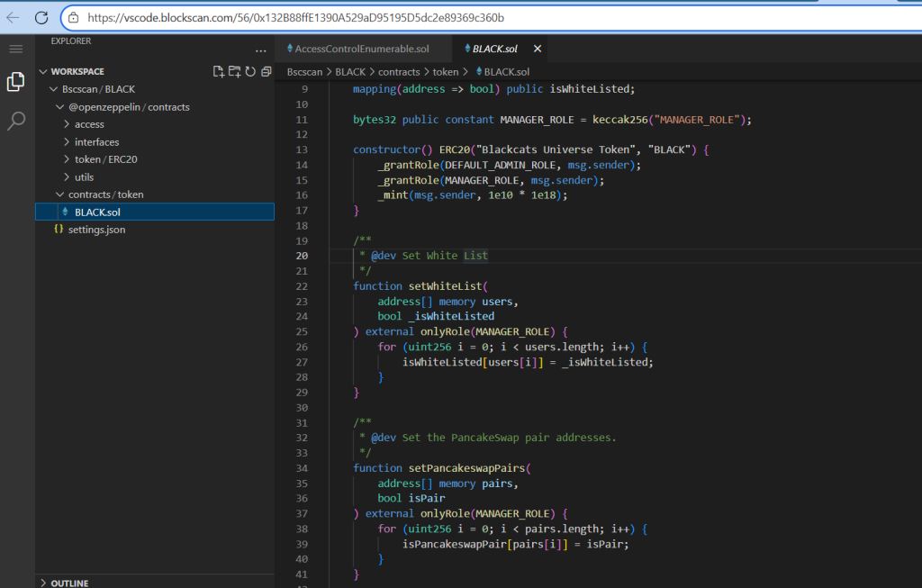Select settings.json in the file tree
The height and width of the screenshot is (588, 922).
tap(96, 230)
